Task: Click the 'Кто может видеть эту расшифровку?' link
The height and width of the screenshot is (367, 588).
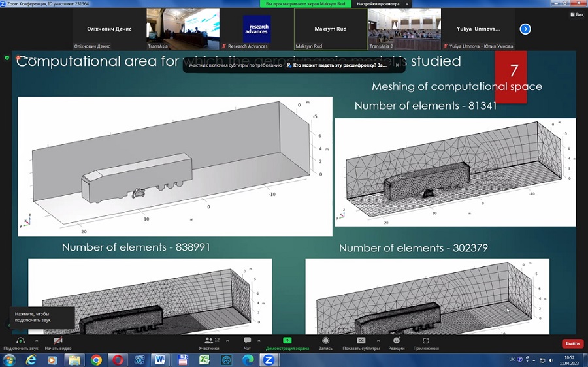Action: coord(339,65)
